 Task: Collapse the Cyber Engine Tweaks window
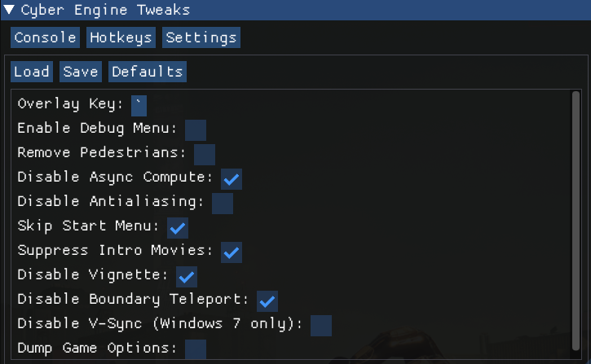click(9, 11)
